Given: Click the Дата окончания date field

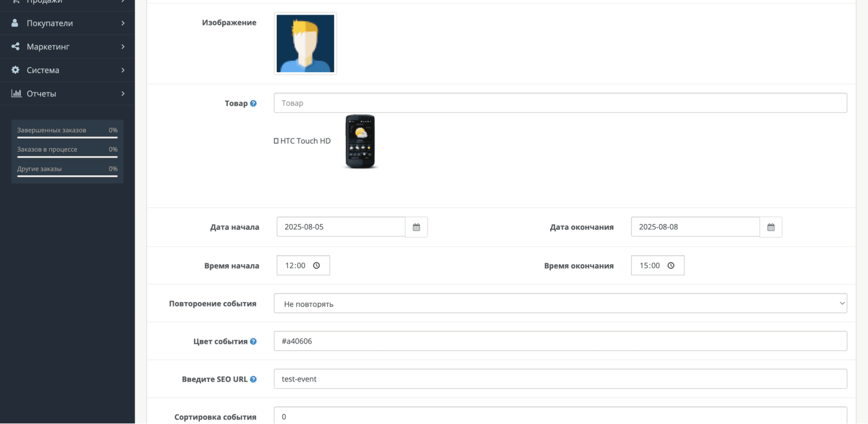Looking at the screenshot, I should [x=695, y=227].
